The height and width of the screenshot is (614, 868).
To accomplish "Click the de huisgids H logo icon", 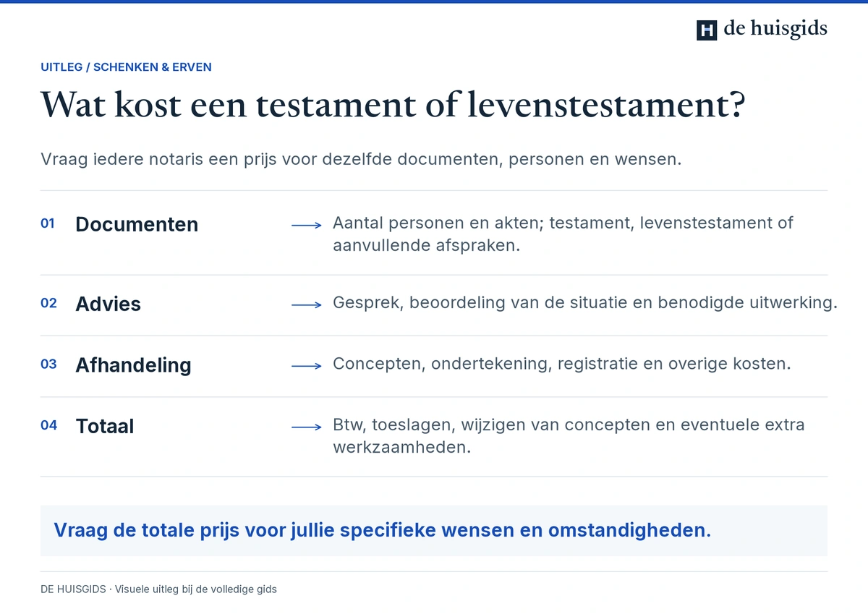I will point(707,30).
